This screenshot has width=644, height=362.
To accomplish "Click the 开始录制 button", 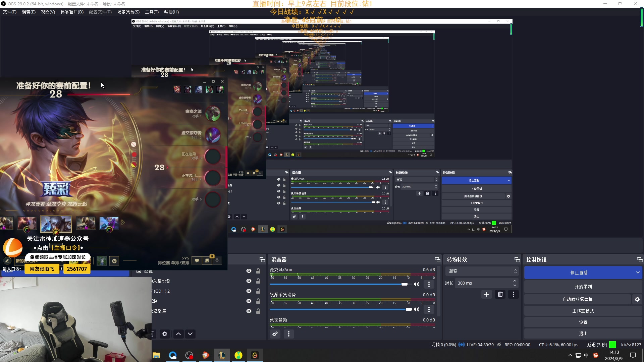I will point(583,287).
